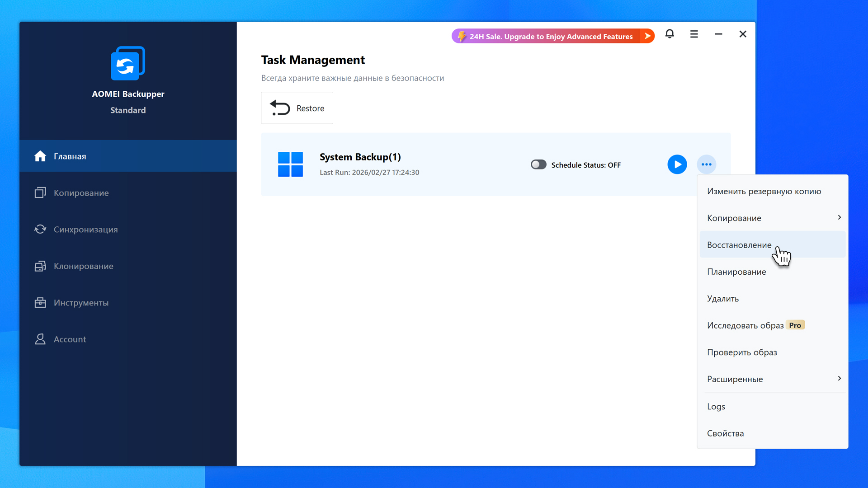This screenshot has width=868, height=488.
Task: Choose Планирование in the context menu
Action: [736, 272]
